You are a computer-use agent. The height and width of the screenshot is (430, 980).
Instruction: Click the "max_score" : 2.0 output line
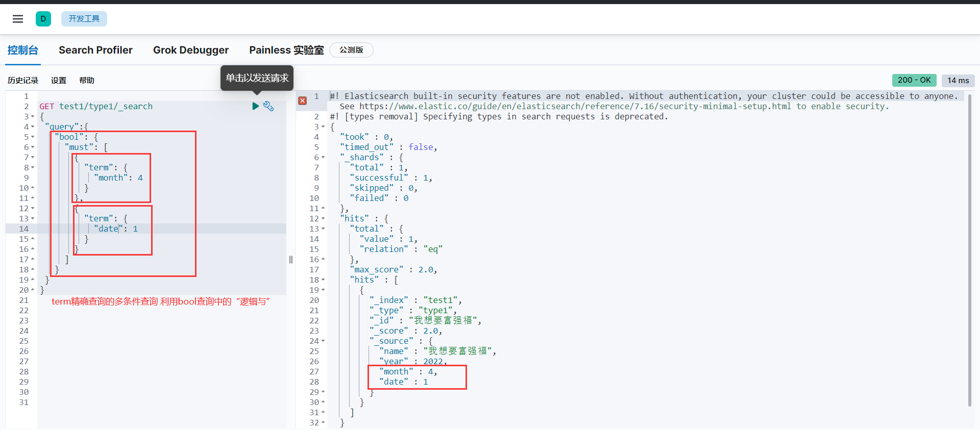[394, 269]
